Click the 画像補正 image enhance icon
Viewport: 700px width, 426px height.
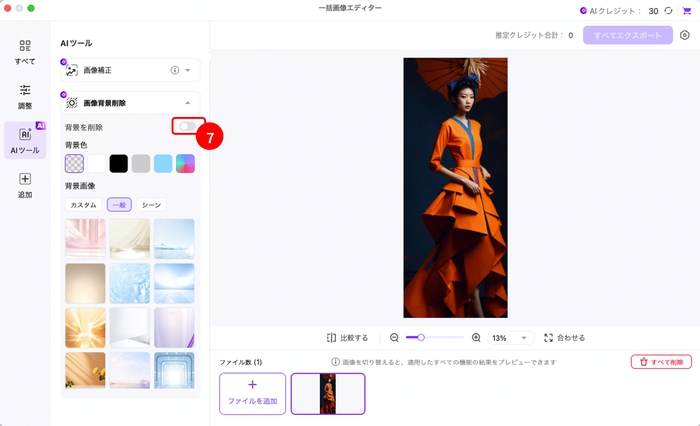[x=72, y=70]
